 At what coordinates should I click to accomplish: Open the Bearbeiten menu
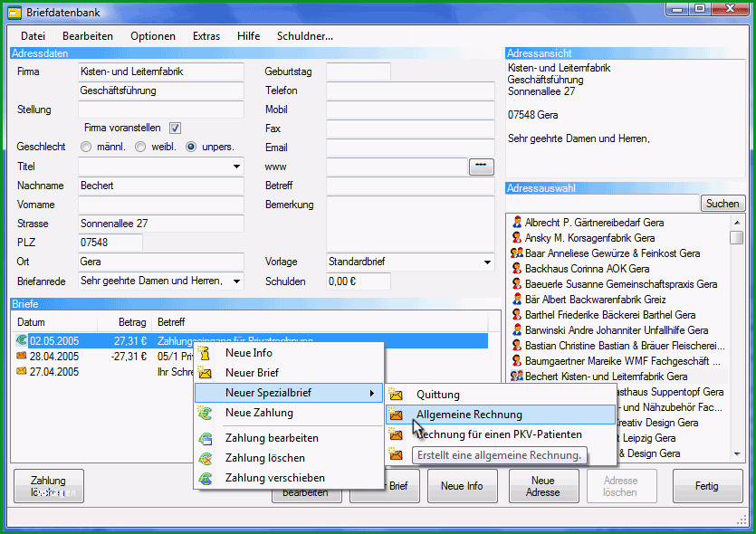(x=88, y=36)
